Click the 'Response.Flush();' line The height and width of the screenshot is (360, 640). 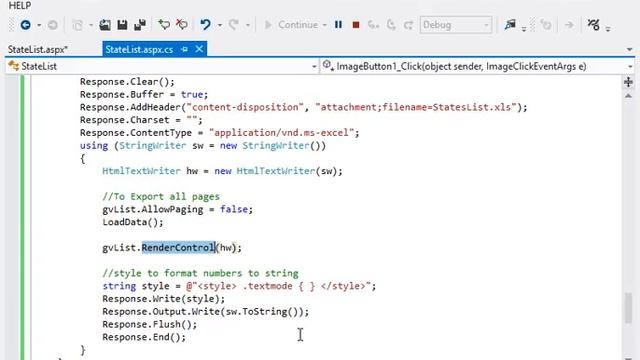point(149,324)
